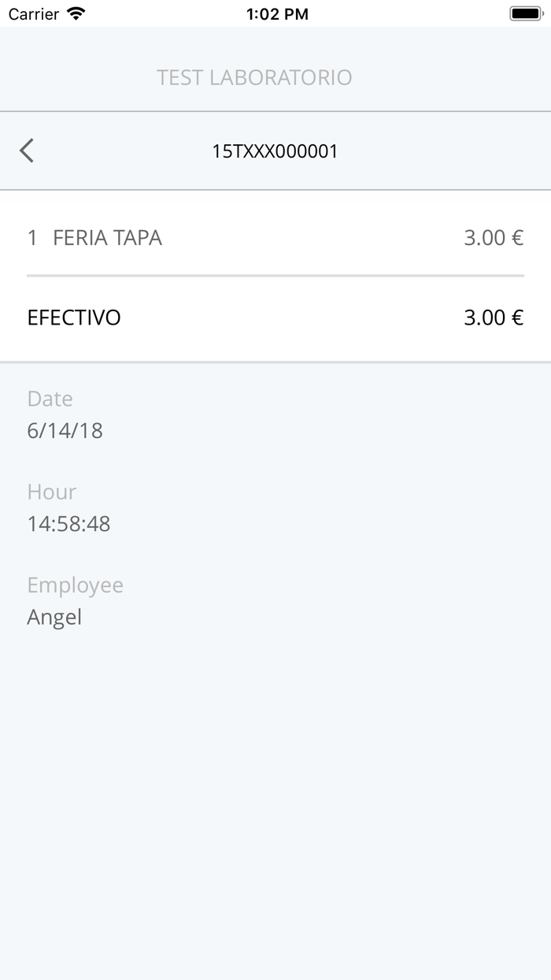
Task: Tap the back chevron arrow
Action: pyautogui.click(x=28, y=150)
